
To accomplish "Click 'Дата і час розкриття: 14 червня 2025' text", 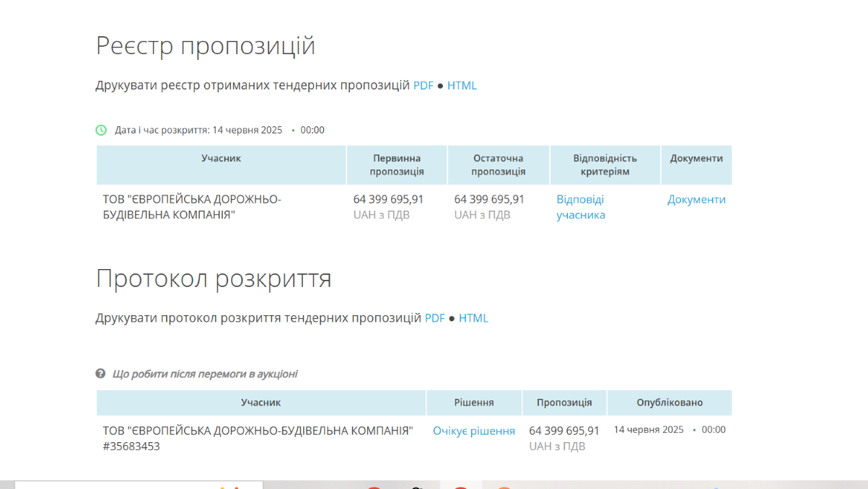I will (198, 131).
